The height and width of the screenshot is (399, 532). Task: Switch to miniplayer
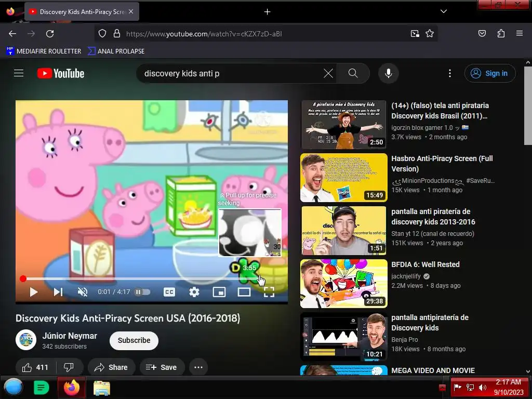[219, 292]
